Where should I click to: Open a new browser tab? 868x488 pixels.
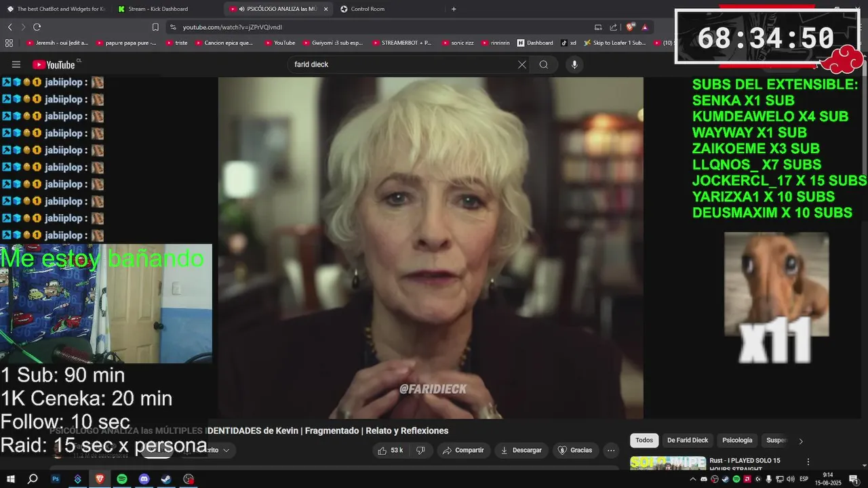pyautogui.click(x=454, y=9)
